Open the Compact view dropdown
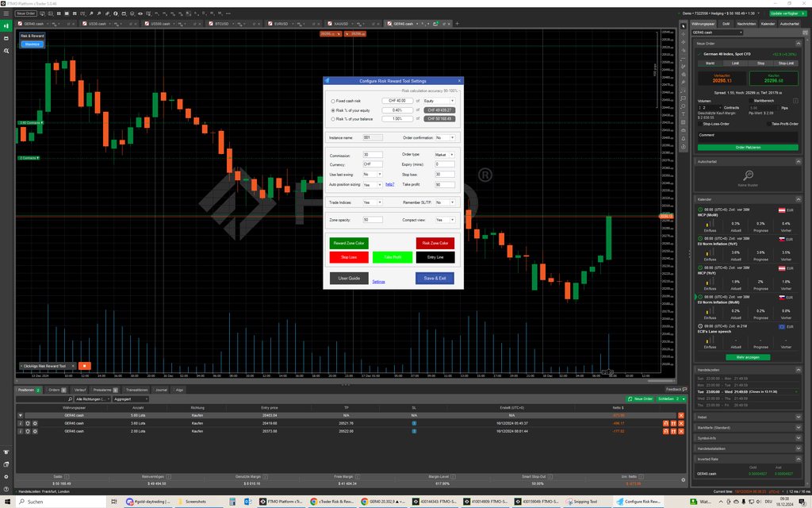 [445, 221]
